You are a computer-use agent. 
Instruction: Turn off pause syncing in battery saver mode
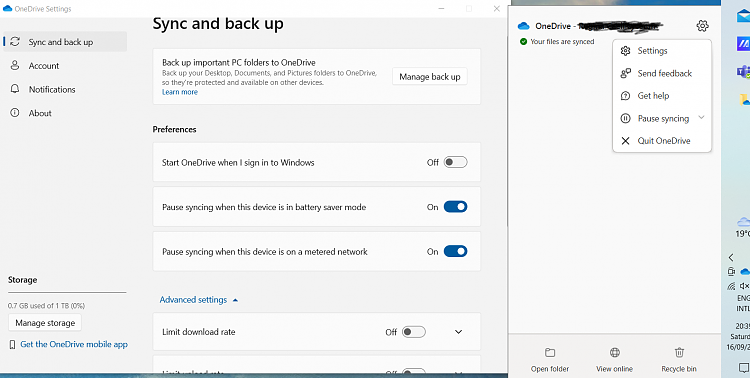tap(455, 207)
